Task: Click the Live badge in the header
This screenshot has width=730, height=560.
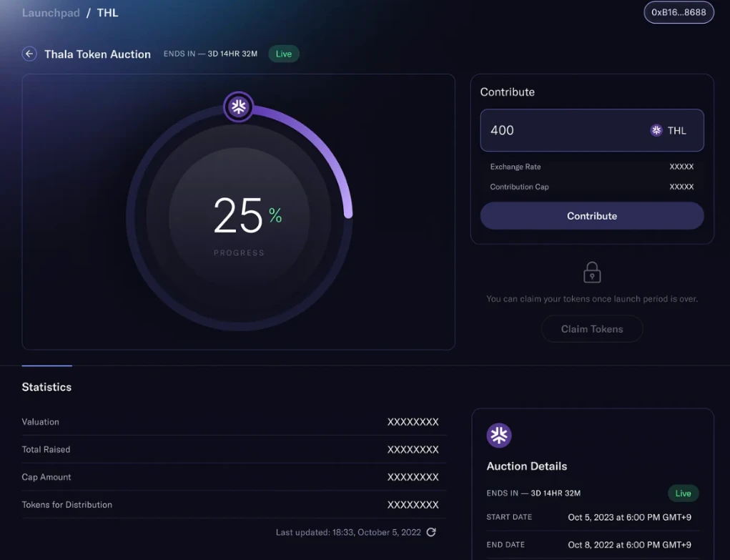Action: (x=284, y=54)
